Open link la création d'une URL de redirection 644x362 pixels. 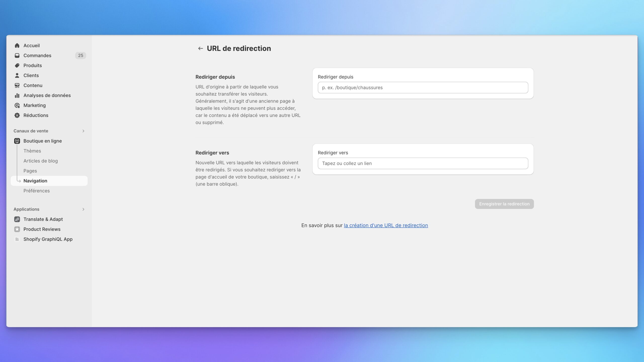click(x=386, y=225)
